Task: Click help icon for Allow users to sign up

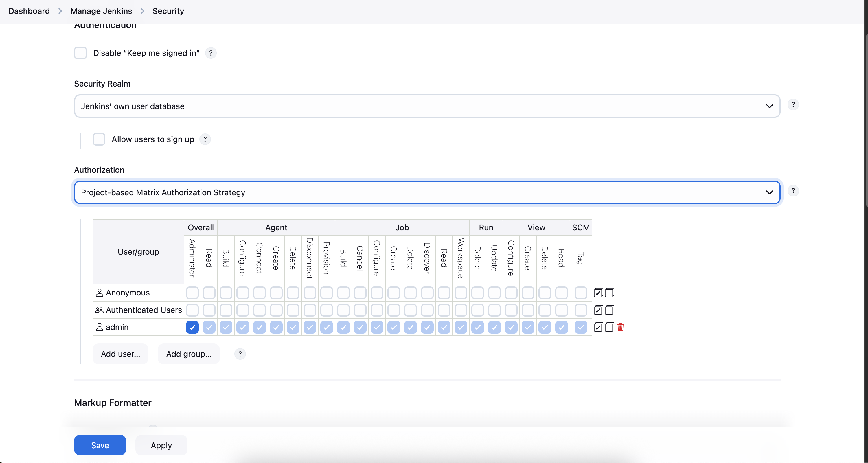Action: 205,139
